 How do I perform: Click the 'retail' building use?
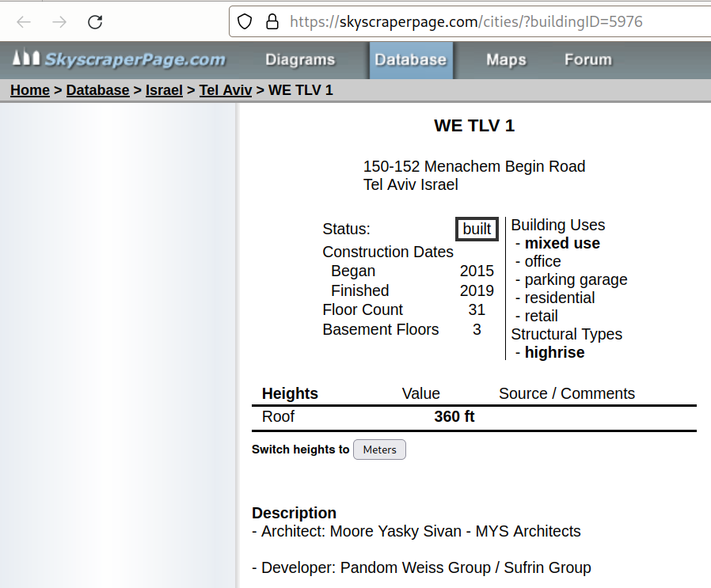[541, 316]
